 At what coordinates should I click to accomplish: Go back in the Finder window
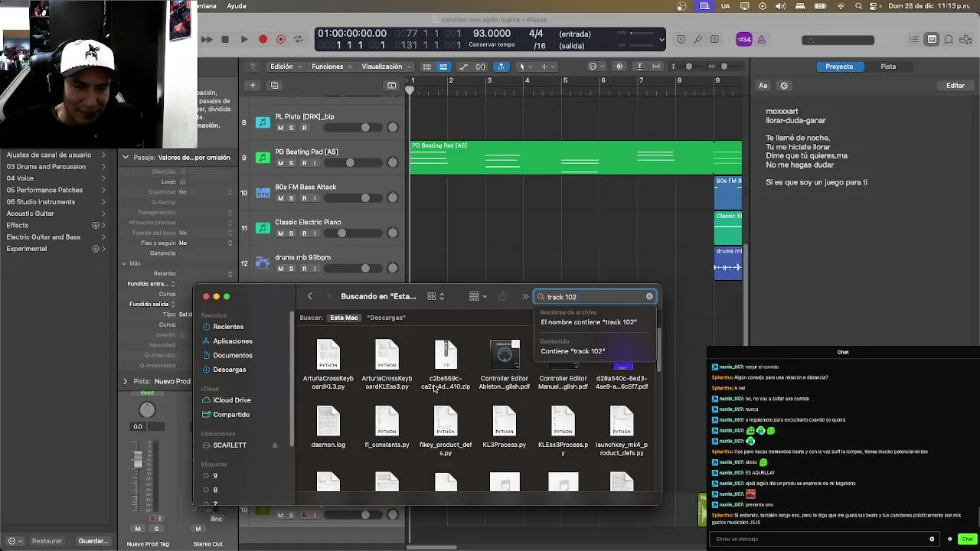[x=310, y=296]
